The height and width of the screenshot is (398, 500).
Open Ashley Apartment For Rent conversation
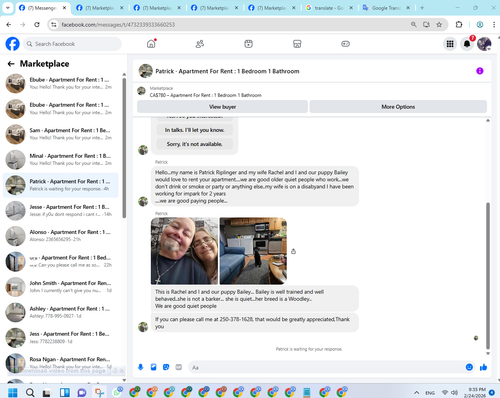(x=61, y=312)
